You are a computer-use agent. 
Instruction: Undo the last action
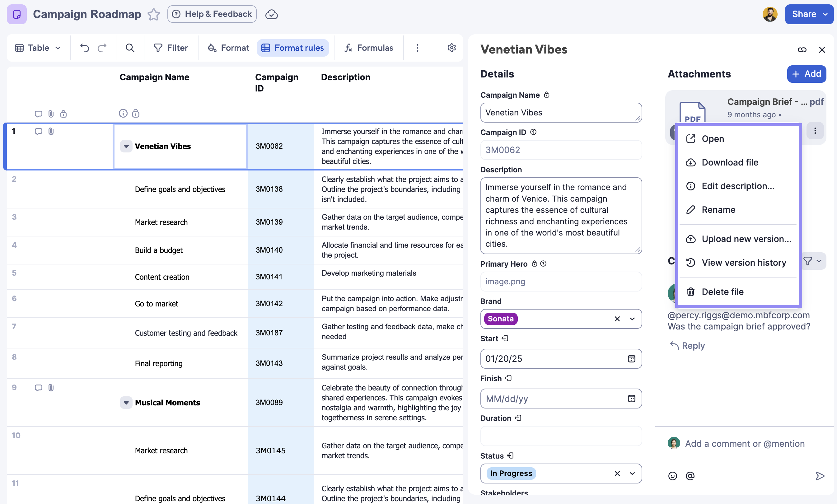pyautogui.click(x=85, y=48)
